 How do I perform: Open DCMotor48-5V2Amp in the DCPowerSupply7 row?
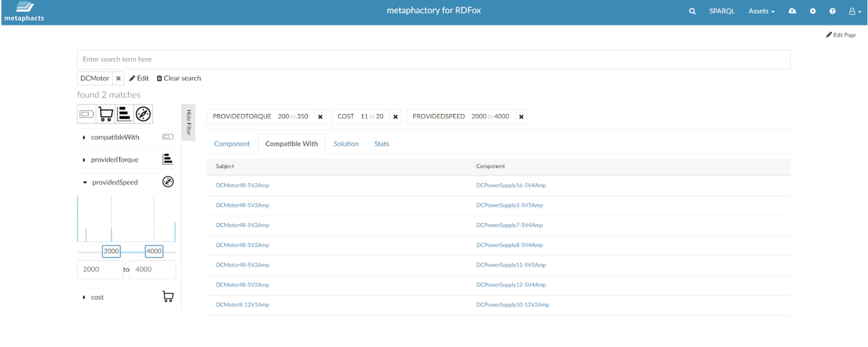[x=243, y=226]
